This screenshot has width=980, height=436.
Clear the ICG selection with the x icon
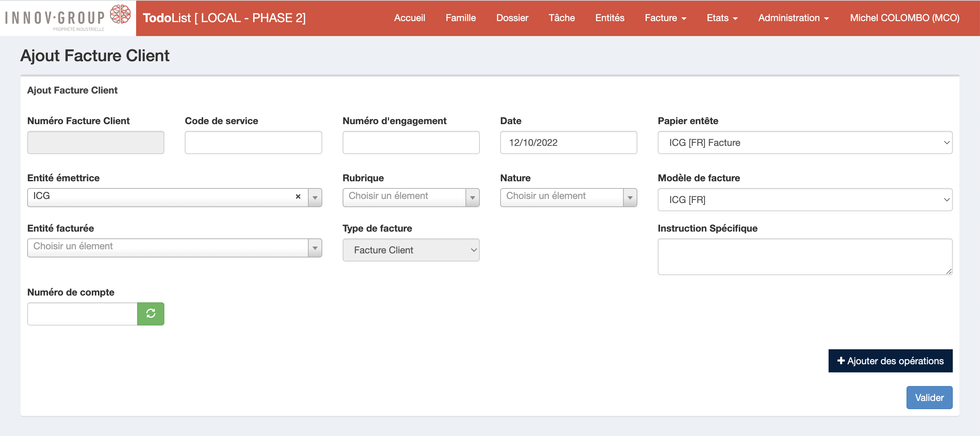click(x=298, y=197)
